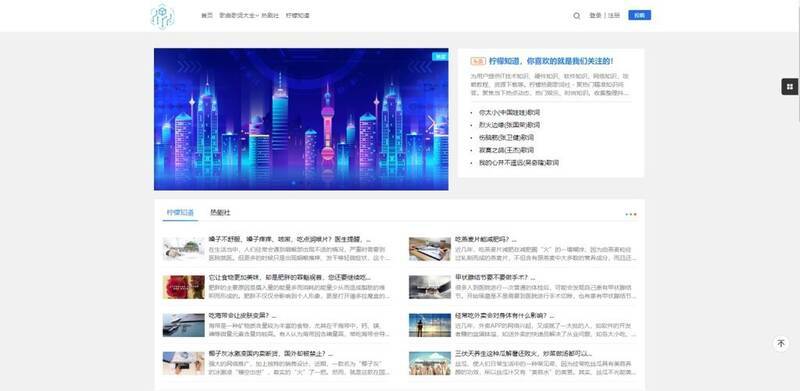Viewport: 800px width, 391px height.
Task: Click thumbnail for 椰子灰冰激凌 article
Action: pos(184,363)
